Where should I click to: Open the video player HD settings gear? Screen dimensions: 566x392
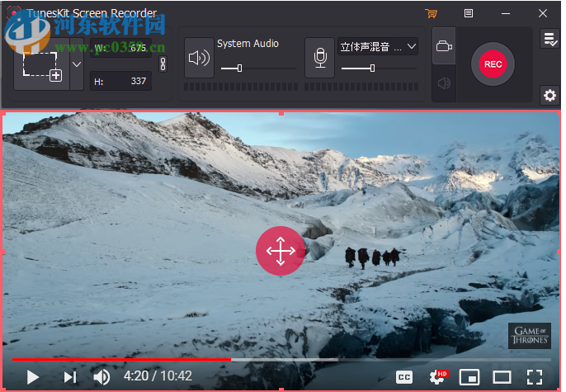(x=438, y=377)
